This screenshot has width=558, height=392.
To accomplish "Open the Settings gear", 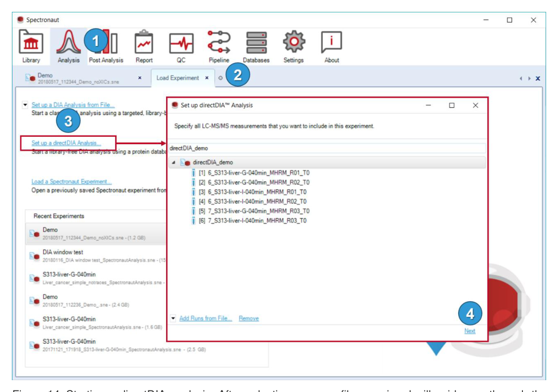I will tap(294, 46).
